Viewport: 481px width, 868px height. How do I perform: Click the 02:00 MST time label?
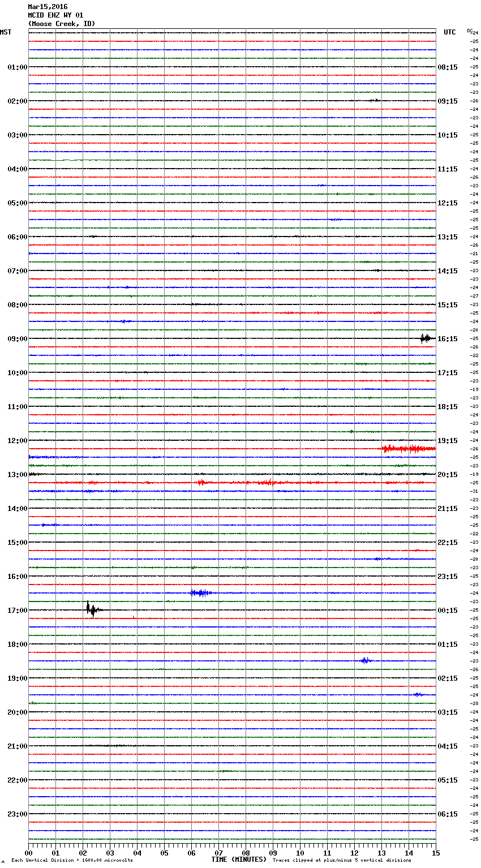18,101
